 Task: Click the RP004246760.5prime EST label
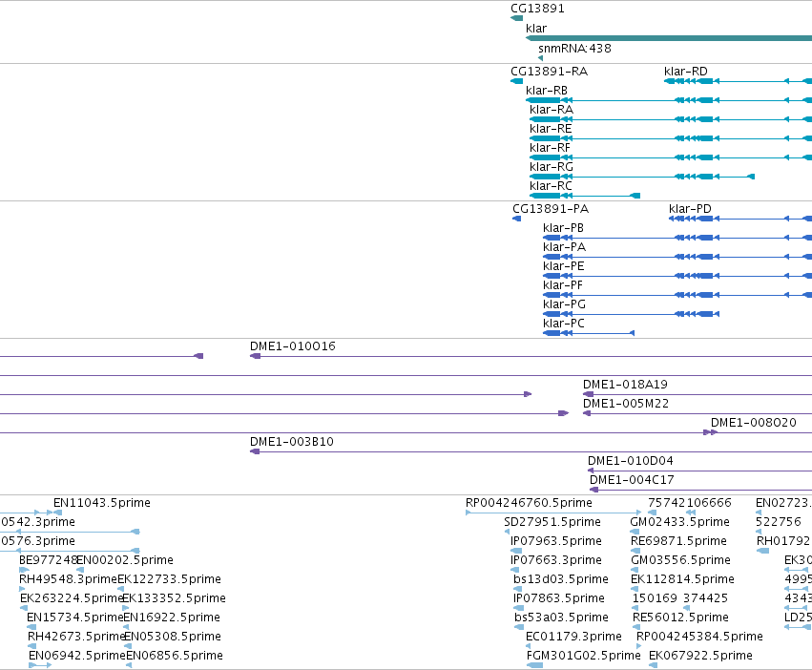(x=529, y=503)
